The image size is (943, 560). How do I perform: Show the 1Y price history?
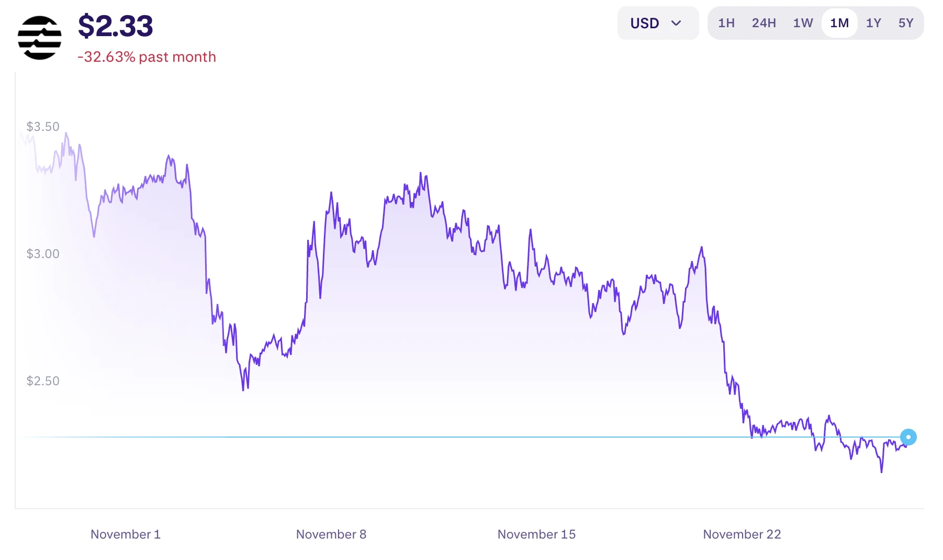873,23
